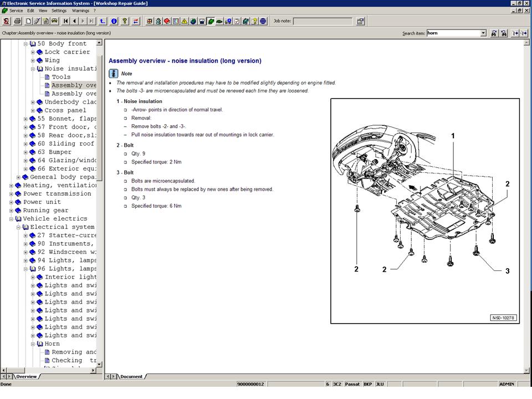Select Cross panel tree item
This screenshot has height=399, width=532.
click(x=65, y=111)
